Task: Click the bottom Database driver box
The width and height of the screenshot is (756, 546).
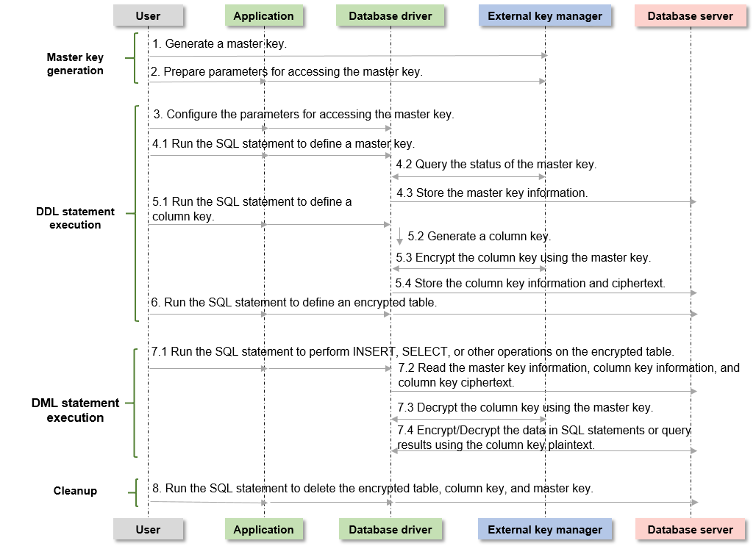Action: [x=390, y=529]
